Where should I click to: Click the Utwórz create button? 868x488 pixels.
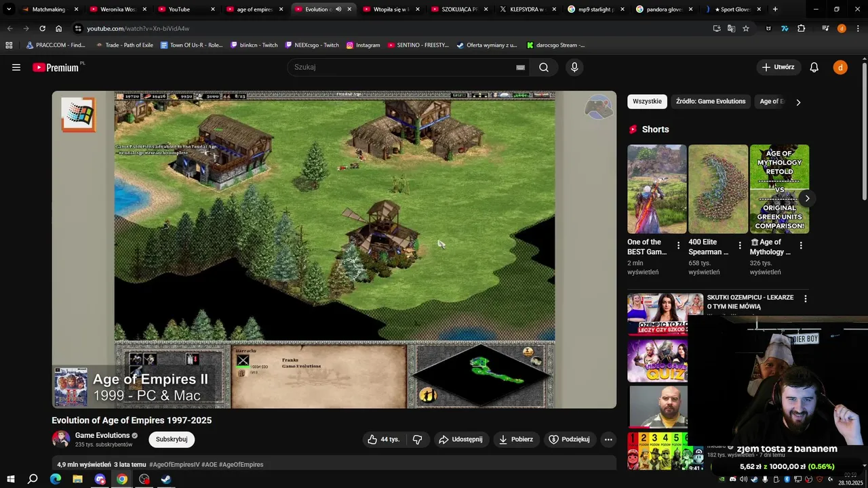[x=778, y=67]
